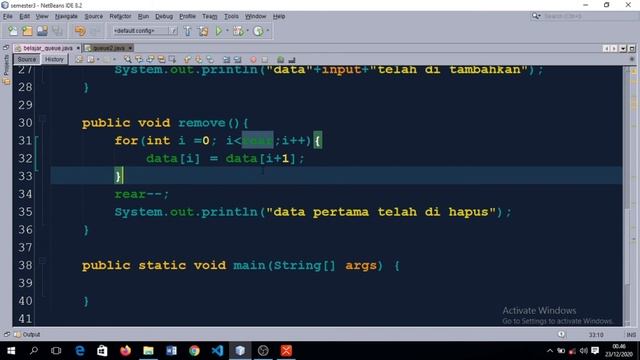Open Firefox from taskbar
Screen dimensions: 640x360
click(125, 351)
